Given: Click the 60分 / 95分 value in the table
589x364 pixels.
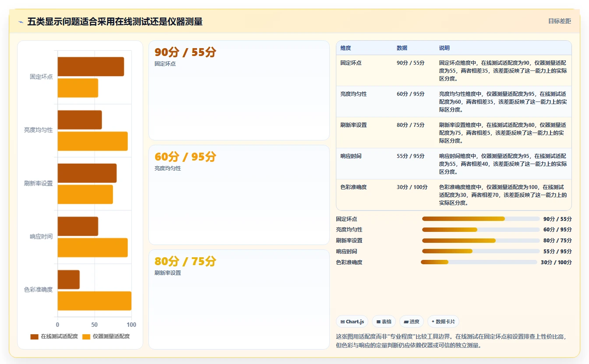Looking at the screenshot, I should coord(411,94).
